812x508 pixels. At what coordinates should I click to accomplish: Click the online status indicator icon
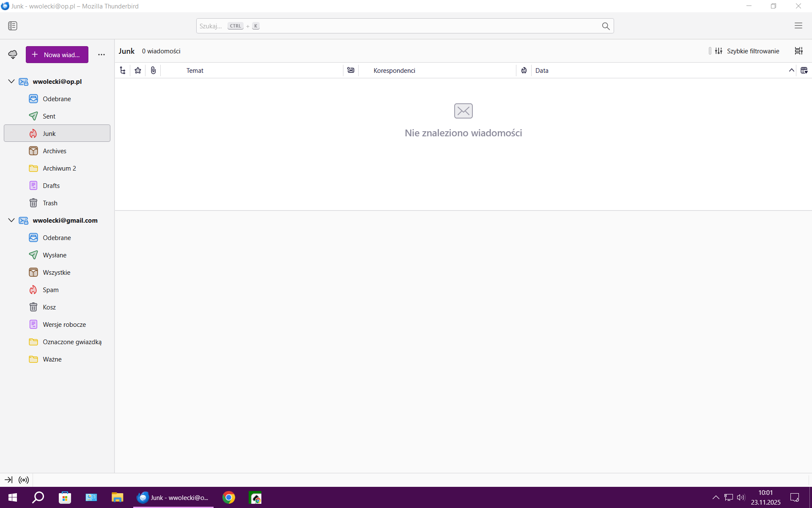point(24,480)
